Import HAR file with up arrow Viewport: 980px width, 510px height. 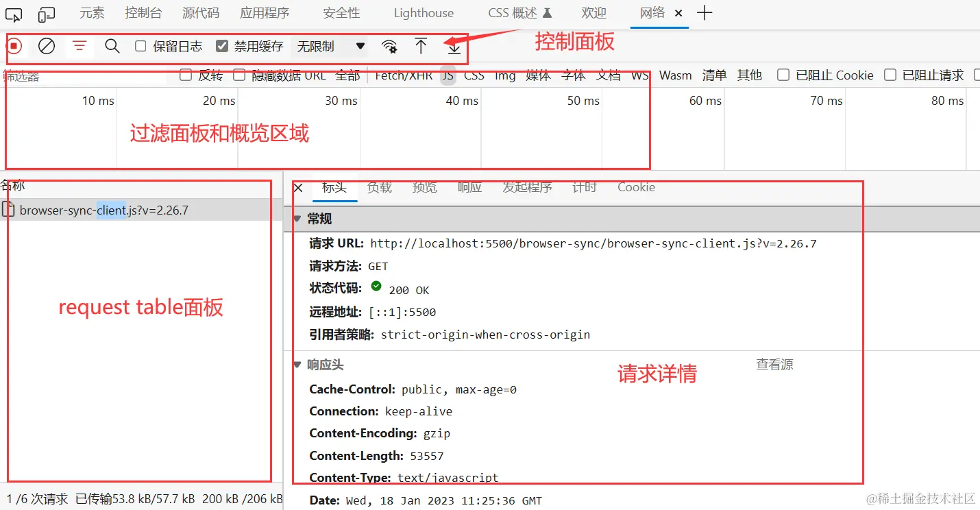click(421, 46)
